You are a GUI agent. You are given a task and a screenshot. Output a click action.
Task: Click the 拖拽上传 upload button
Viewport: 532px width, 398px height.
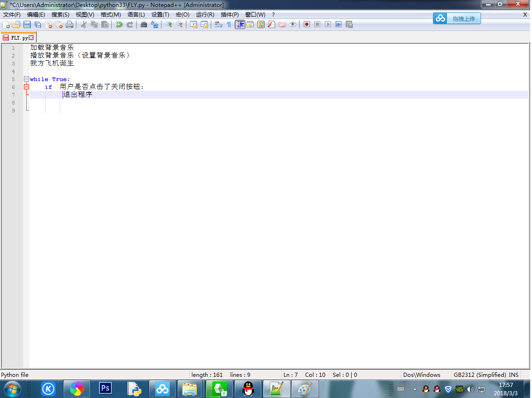457,18
